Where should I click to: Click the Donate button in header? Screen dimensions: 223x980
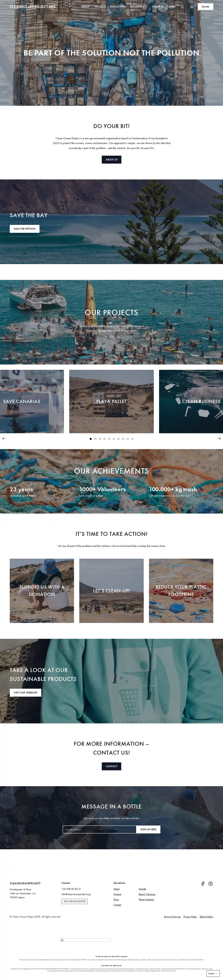tap(205, 6)
